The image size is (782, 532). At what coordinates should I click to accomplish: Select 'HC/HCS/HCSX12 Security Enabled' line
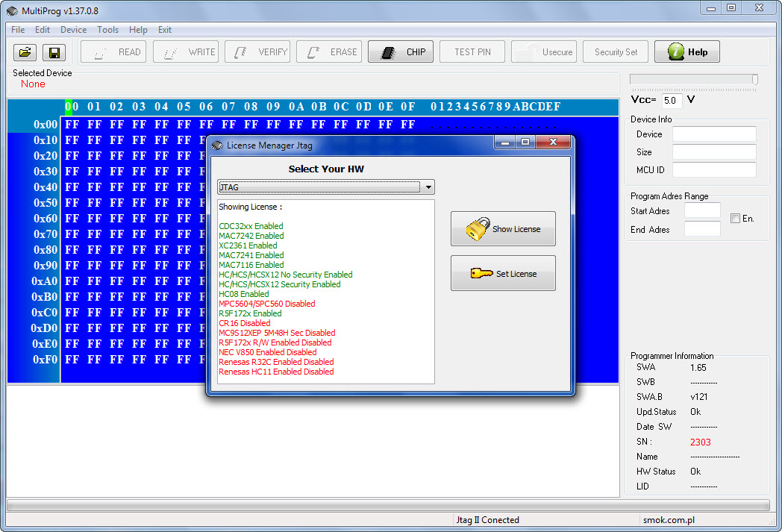tap(280, 285)
